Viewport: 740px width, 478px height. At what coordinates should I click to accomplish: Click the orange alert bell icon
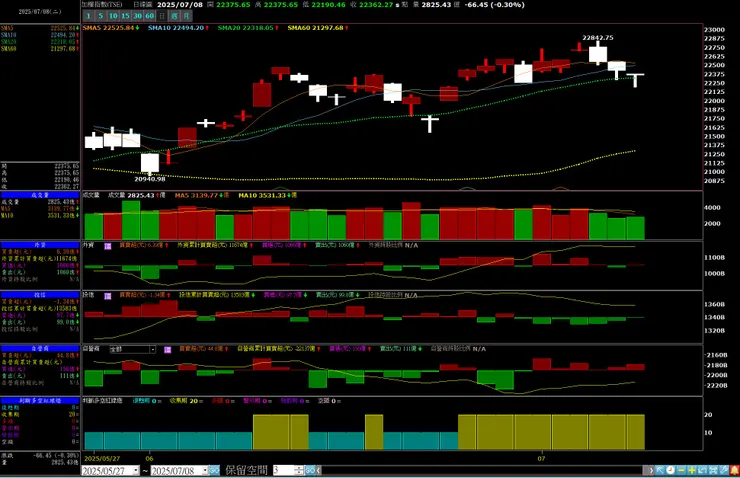(x=734, y=470)
